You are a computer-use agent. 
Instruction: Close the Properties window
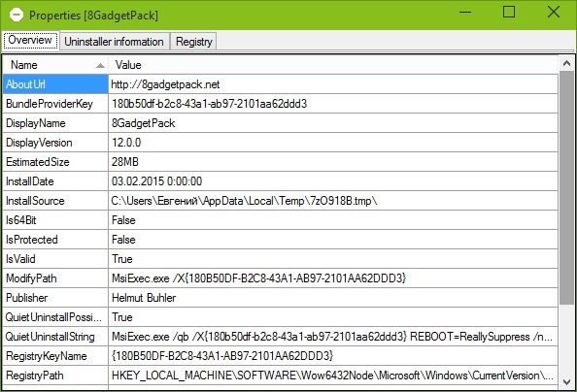pyautogui.click(x=554, y=13)
